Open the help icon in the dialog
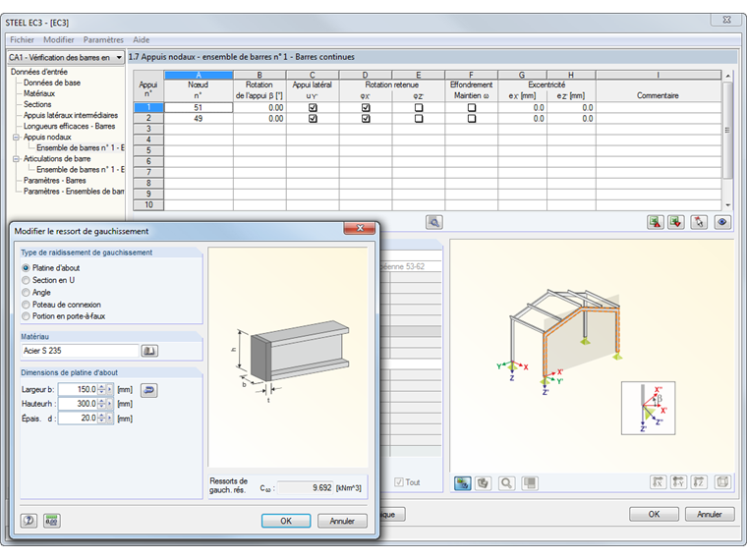This screenshot has width=747, height=560. coord(29,521)
